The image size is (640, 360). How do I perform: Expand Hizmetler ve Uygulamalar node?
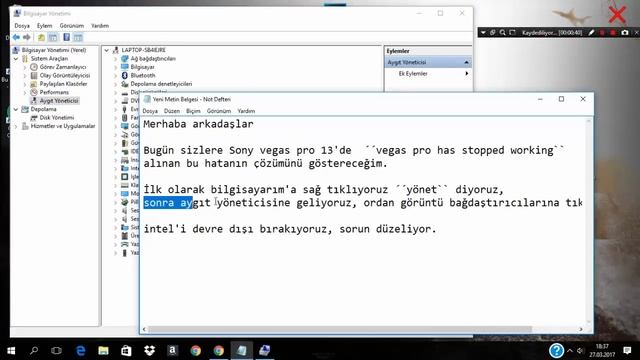(x=16, y=127)
